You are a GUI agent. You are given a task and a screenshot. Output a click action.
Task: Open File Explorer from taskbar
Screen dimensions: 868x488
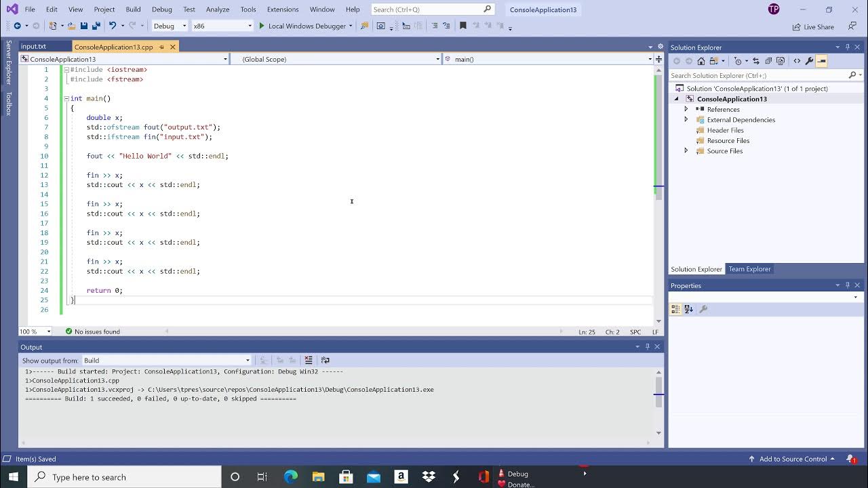(x=318, y=477)
